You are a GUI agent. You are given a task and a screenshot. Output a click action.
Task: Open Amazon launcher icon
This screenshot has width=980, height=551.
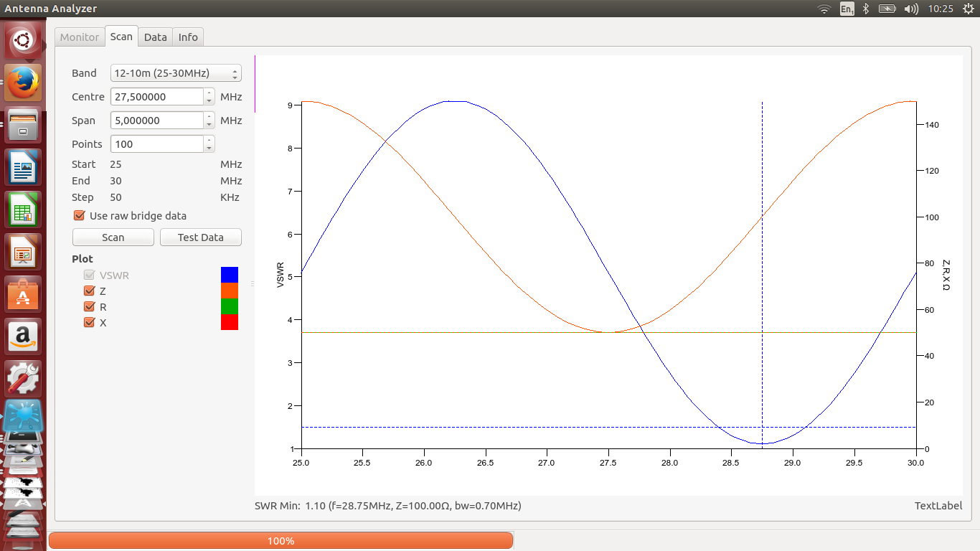click(x=23, y=336)
